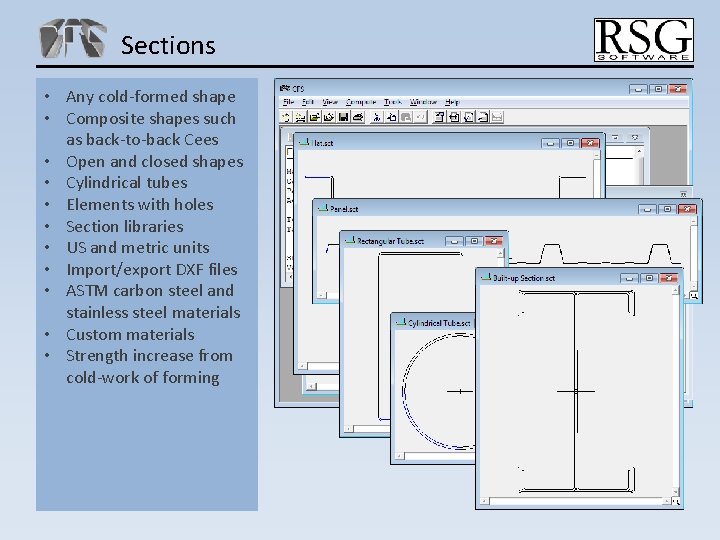This screenshot has width=720, height=540.
Task: Click the section icon in the Panel.sct title bar
Action: pyautogui.click(x=323, y=208)
